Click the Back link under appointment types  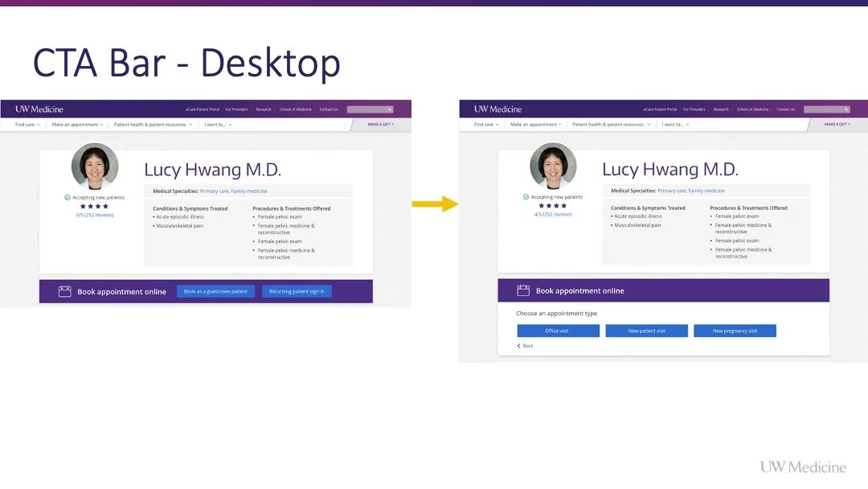527,346
